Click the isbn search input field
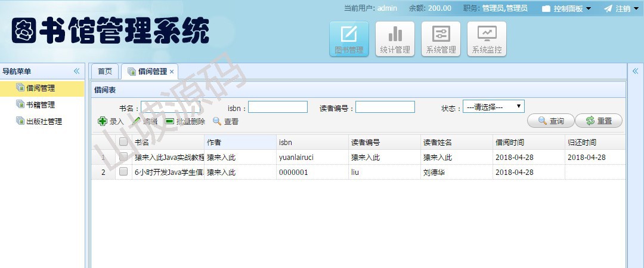644x268 pixels. point(278,107)
